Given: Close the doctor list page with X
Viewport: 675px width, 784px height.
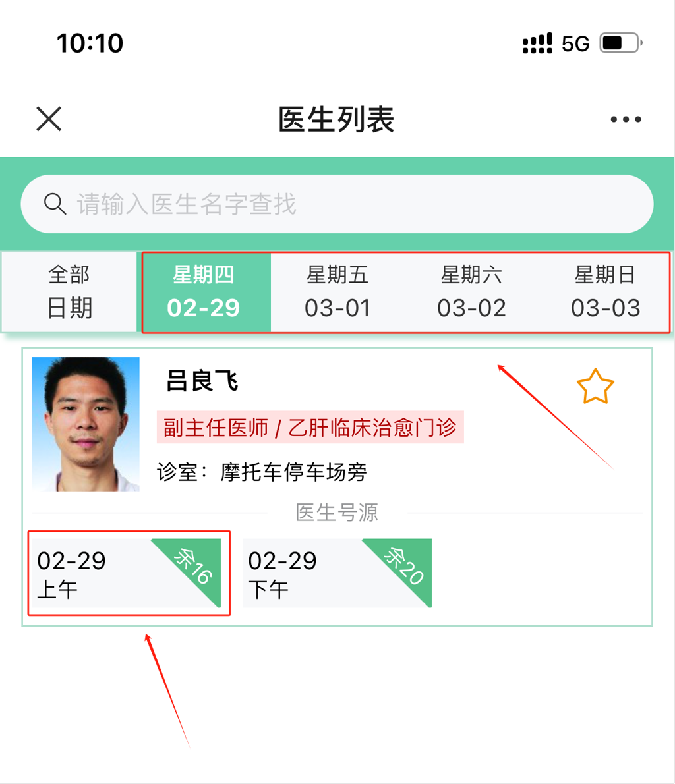Looking at the screenshot, I should (49, 119).
